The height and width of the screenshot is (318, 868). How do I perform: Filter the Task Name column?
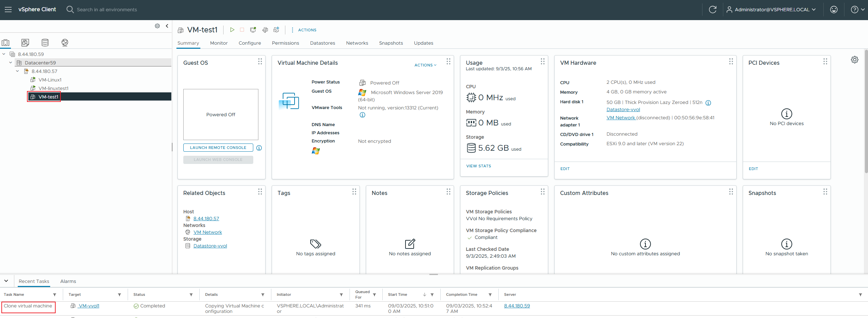tap(55, 294)
